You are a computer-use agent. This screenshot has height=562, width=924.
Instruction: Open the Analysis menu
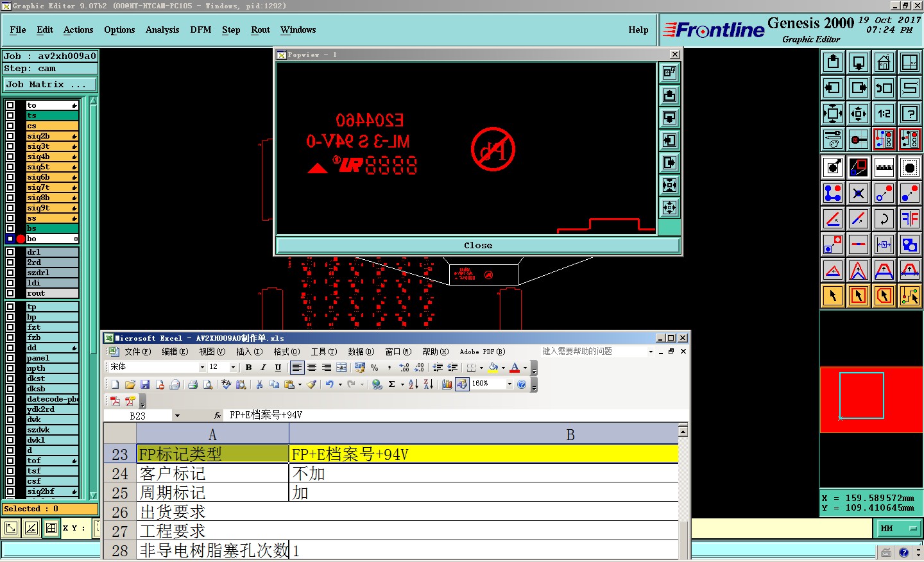(162, 30)
